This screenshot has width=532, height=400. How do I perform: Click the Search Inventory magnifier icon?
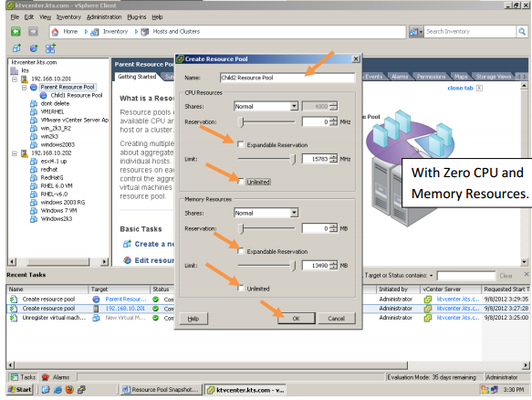tap(522, 32)
